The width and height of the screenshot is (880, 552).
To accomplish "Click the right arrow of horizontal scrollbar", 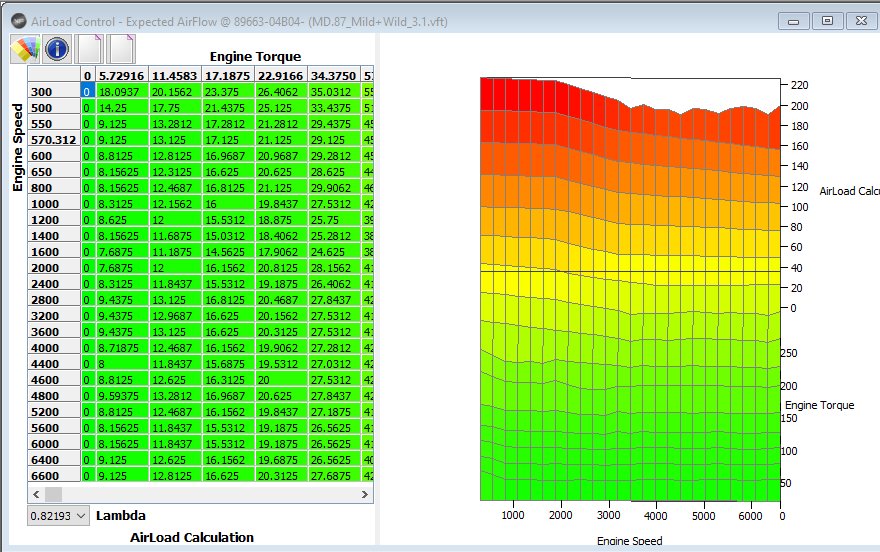I will point(365,494).
